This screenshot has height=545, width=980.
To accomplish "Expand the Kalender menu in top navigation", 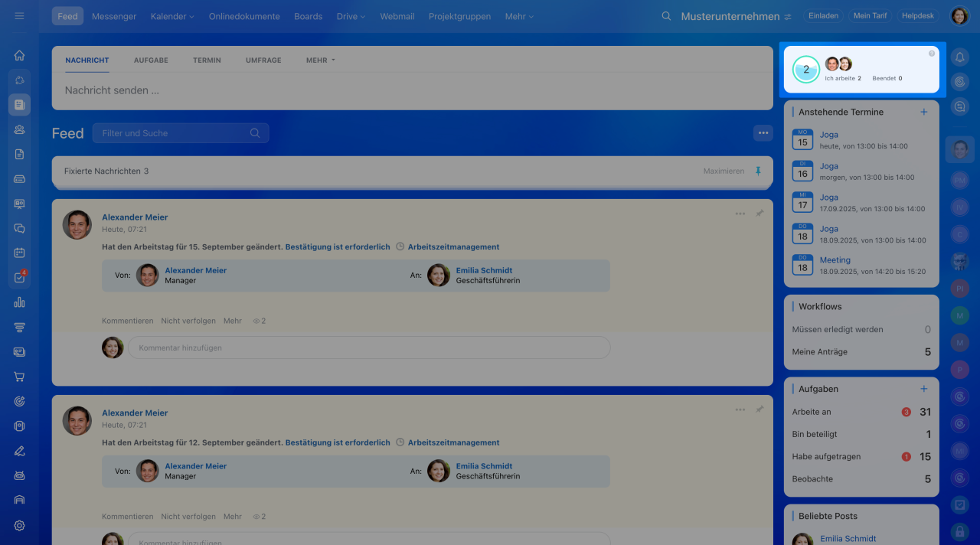I will [x=172, y=16].
